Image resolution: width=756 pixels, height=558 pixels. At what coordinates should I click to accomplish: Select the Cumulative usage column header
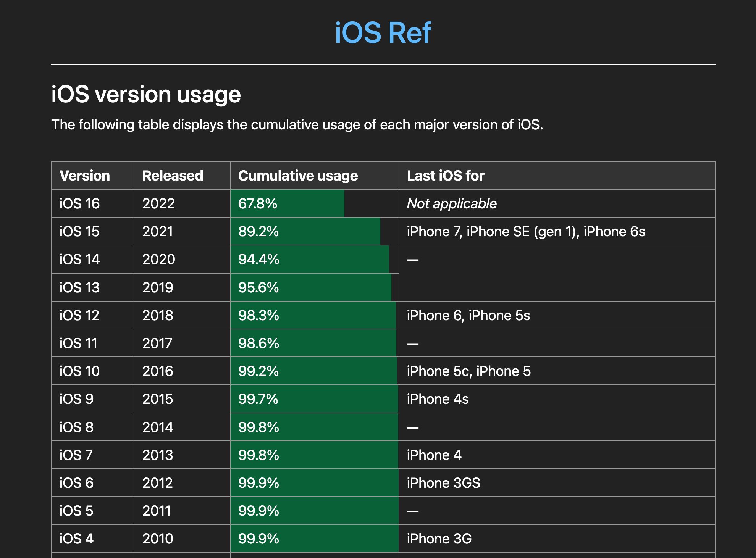coord(315,176)
